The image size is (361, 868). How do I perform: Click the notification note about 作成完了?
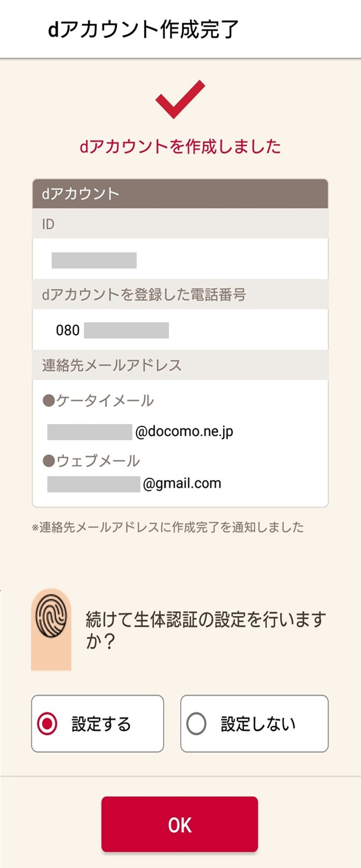pyautogui.click(x=167, y=527)
